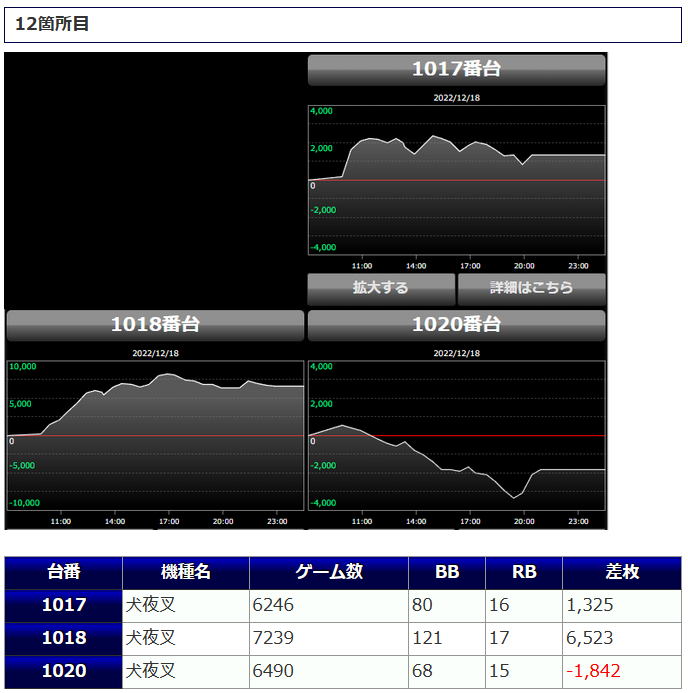Click the 拡大する button
The image size is (688, 693).
(x=381, y=289)
